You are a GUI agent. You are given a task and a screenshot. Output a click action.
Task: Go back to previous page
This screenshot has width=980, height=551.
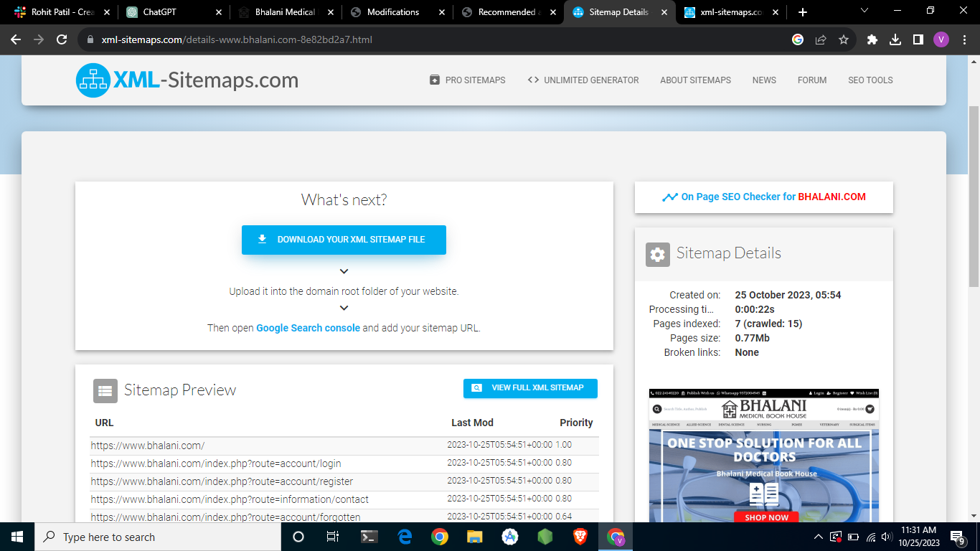(x=16, y=39)
